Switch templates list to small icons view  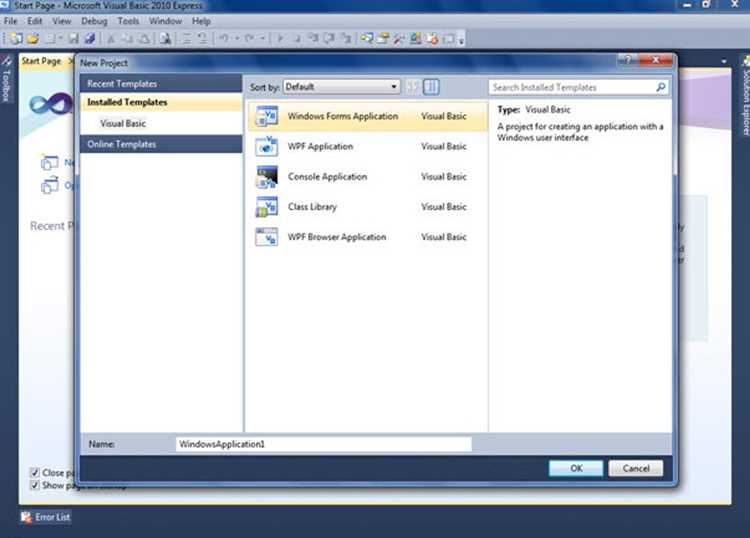[413, 87]
